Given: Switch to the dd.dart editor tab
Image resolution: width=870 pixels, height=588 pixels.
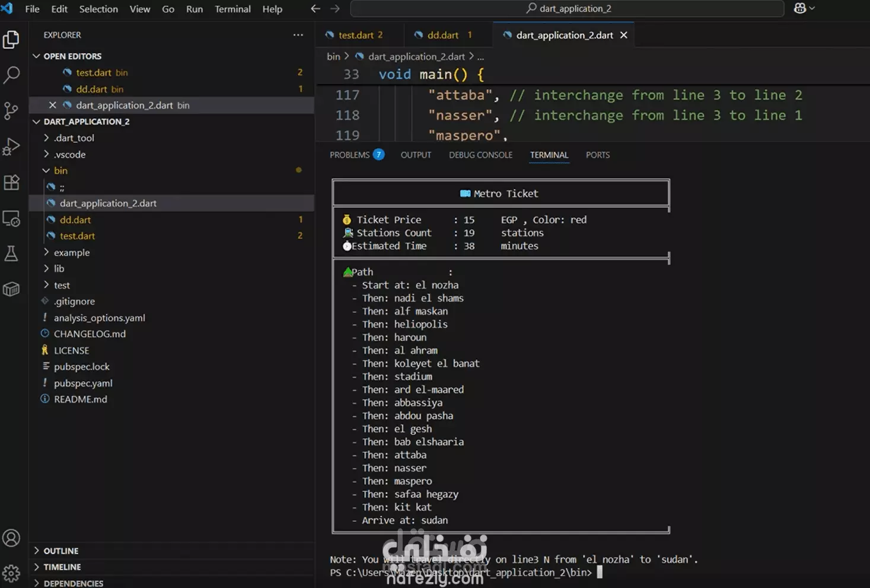Looking at the screenshot, I should (x=448, y=35).
